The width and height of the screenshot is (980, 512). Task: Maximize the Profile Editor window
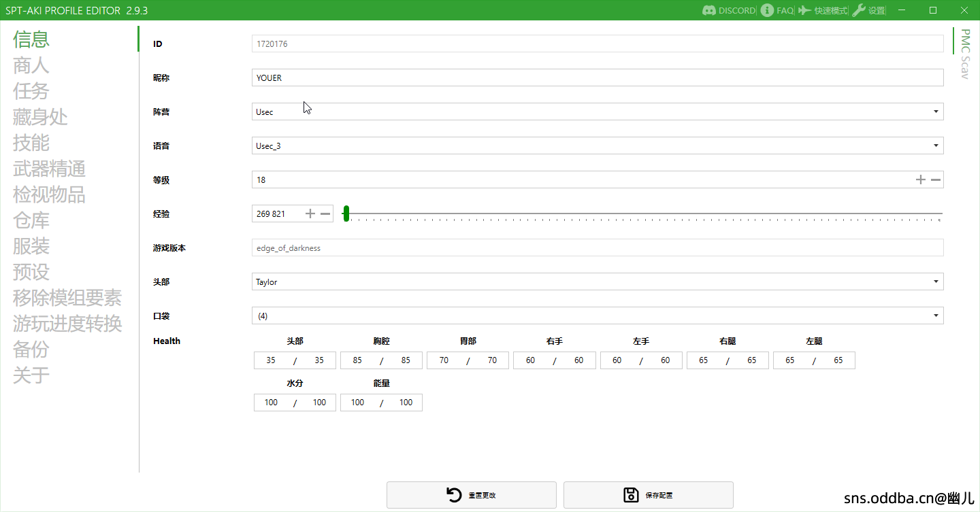click(933, 10)
